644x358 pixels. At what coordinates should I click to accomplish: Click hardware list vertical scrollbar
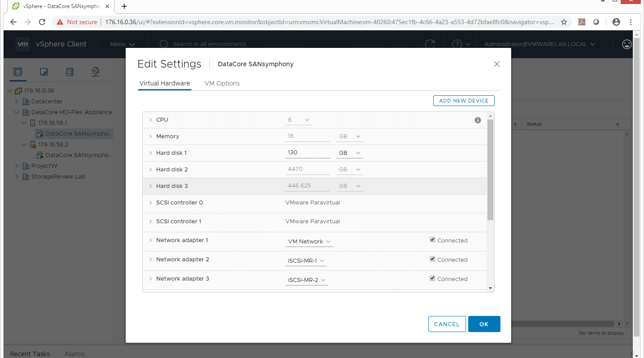click(491, 170)
